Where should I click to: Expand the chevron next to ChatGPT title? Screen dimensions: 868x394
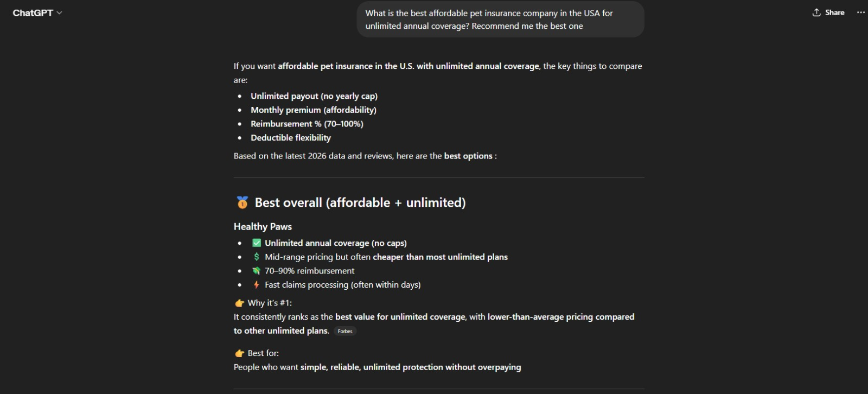(59, 12)
